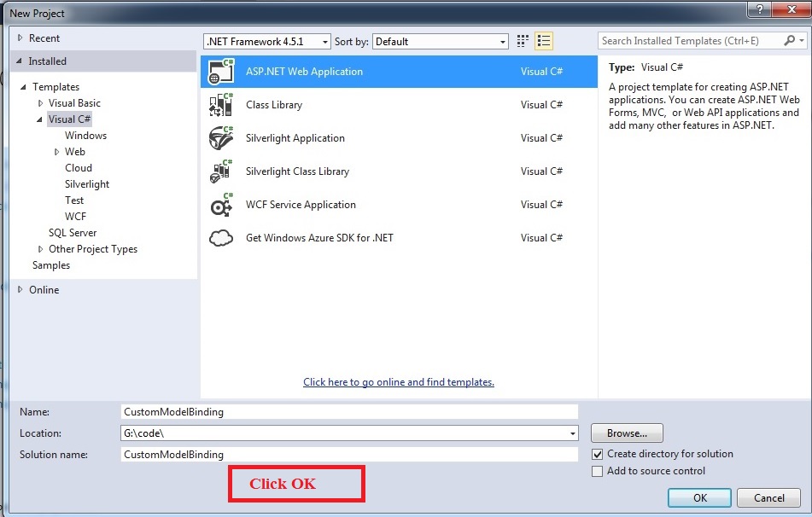The width and height of the screenshot is (812, 517).
Task: Click the Silverlight Application template icon
Action: click(x=221, y=138)
